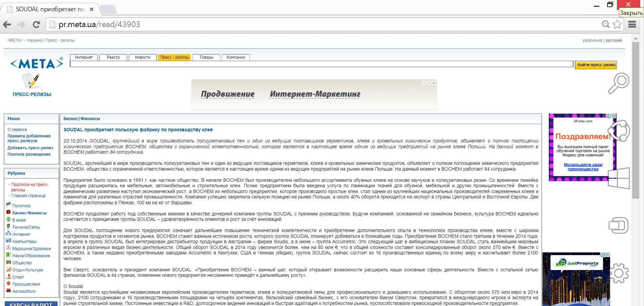This screenshot has height=306, width=644.
Task: Click the ПРЕСС-РЕЛИЗЫ title under logo
Action: pyautogui.click(x=32, y=94)
